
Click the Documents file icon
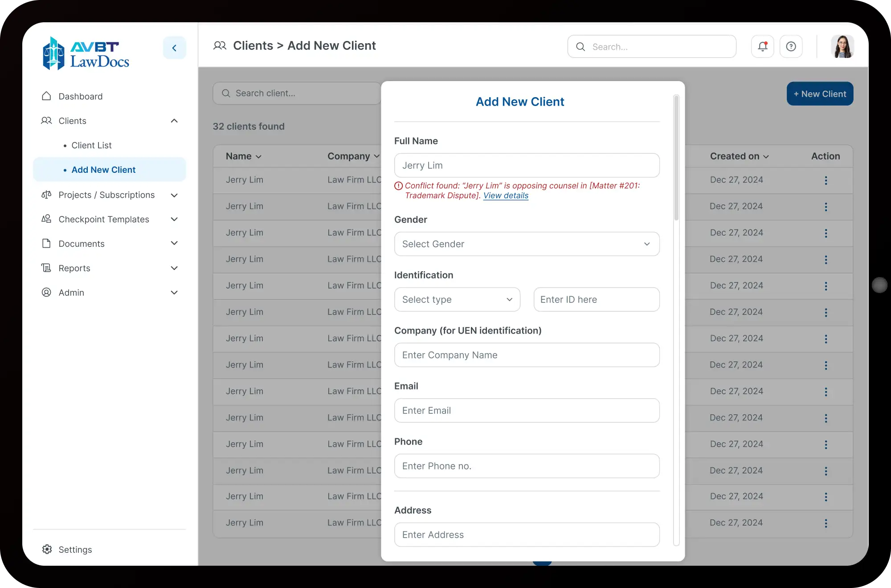46,243
